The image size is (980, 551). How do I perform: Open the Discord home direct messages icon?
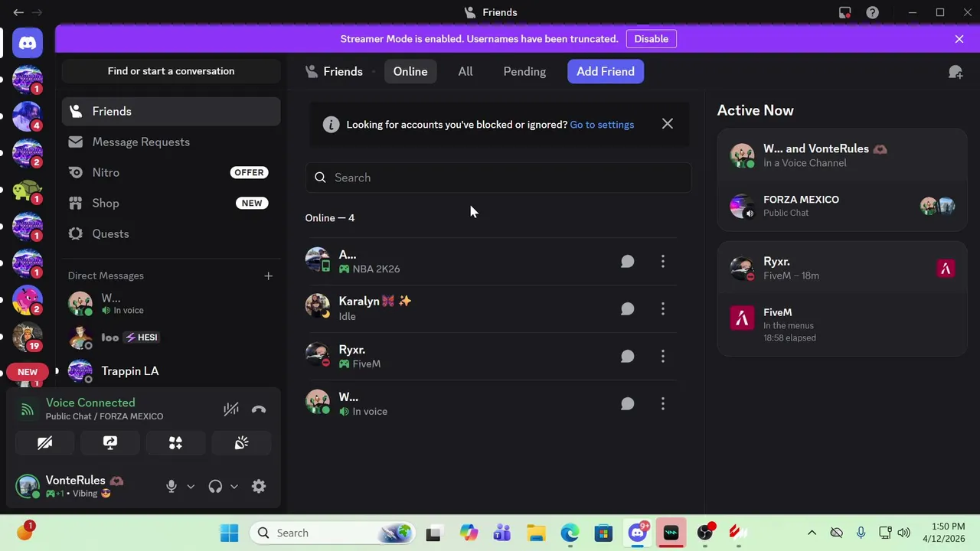pyautogui.click(x=28, y=44)
